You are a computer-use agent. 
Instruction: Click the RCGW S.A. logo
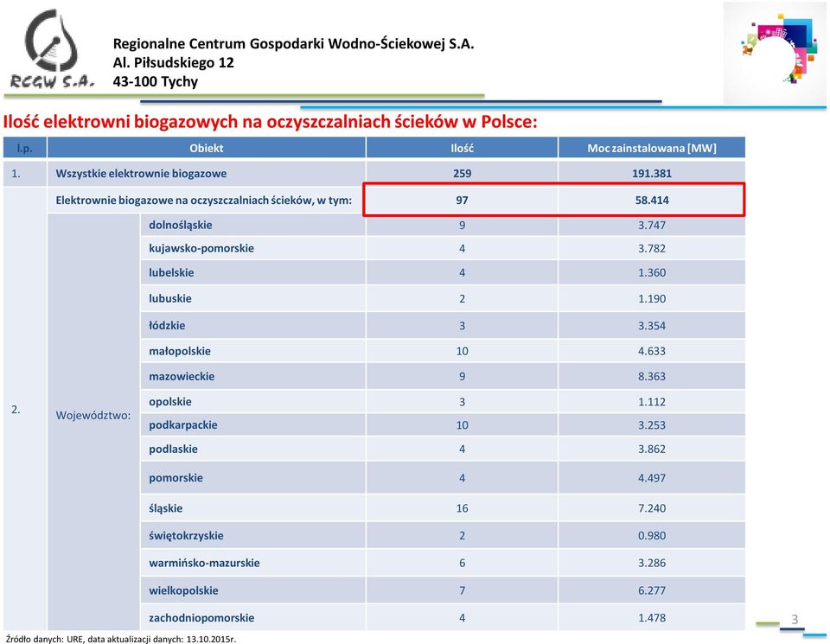click(52, 48)
